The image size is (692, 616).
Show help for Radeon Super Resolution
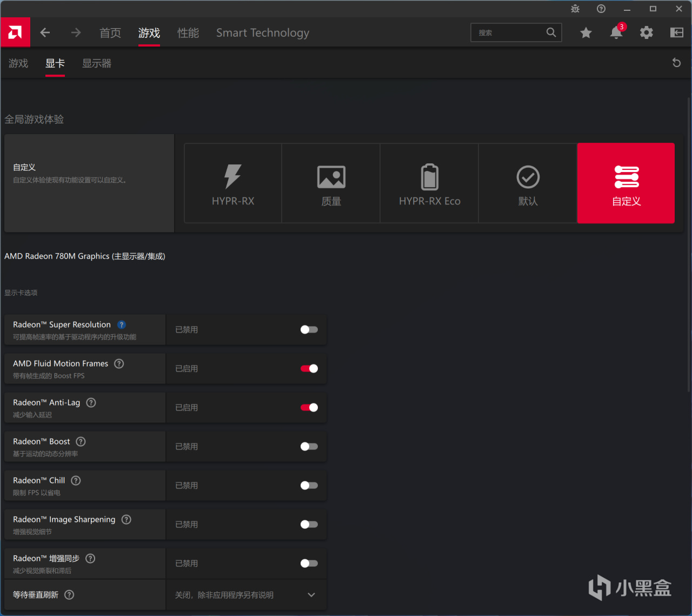pyautogui.click(x=122, y=324)
